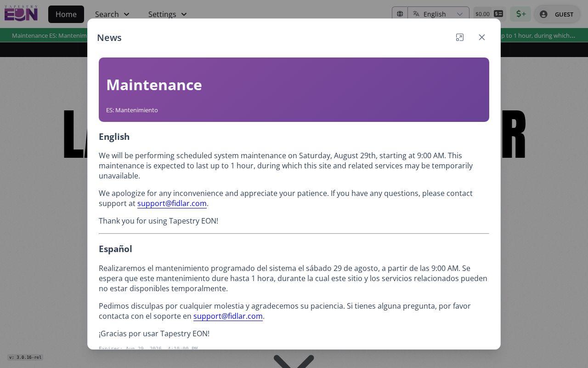The image size is (588, 368).
Task: Go to the Home tab
Action: tap(66, 14)
